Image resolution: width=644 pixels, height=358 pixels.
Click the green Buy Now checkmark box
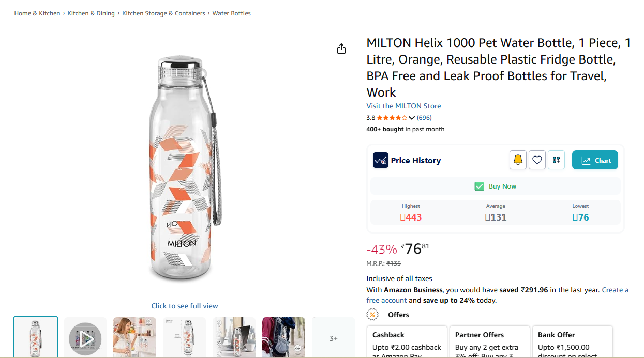[x=480, y=186]
